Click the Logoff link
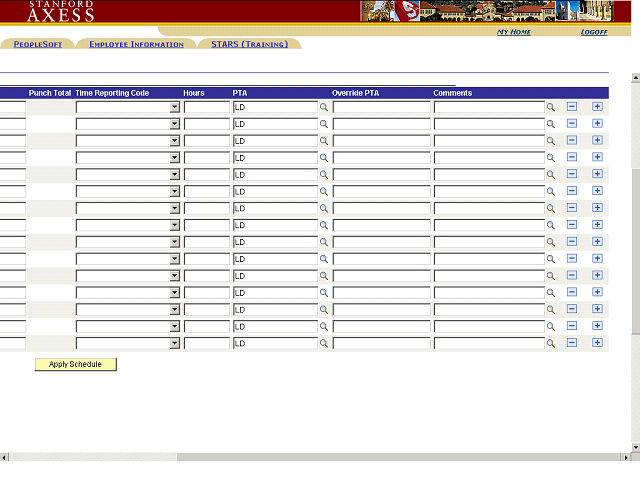This screenshot has height=480, width=640. [594, 32]
